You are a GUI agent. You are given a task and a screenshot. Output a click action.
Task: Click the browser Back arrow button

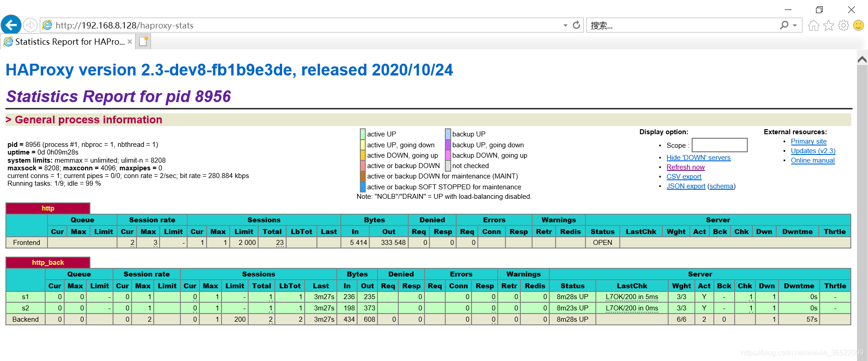coord(11,25)
